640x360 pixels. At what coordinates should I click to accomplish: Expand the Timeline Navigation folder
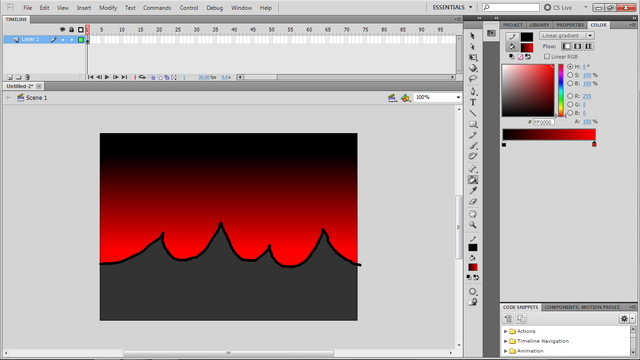(x=506, y=341)
